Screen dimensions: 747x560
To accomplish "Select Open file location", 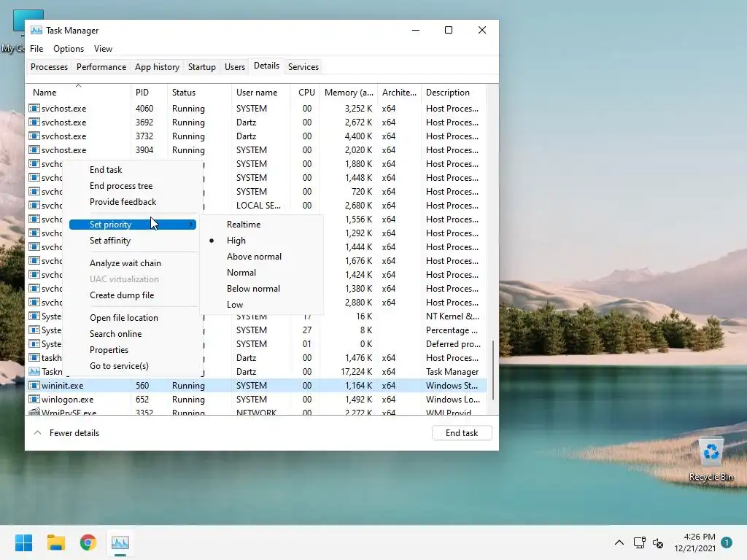I will [124, 318].
